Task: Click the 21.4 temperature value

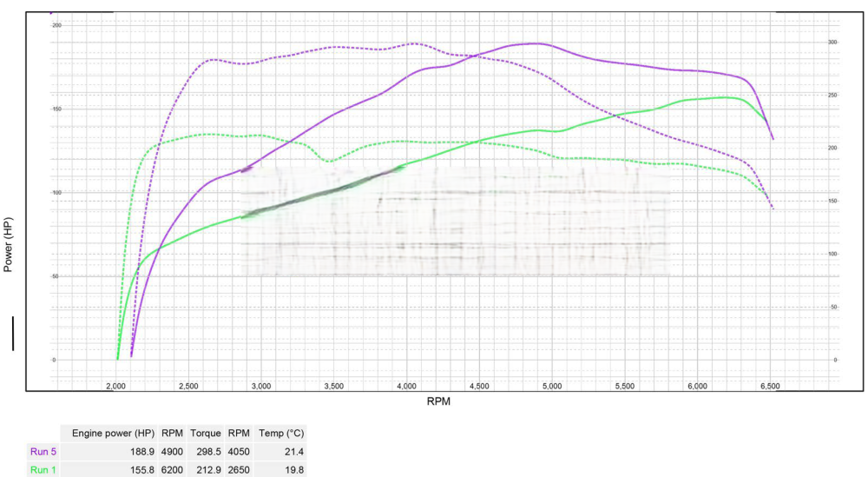Action: click(293, 452)
